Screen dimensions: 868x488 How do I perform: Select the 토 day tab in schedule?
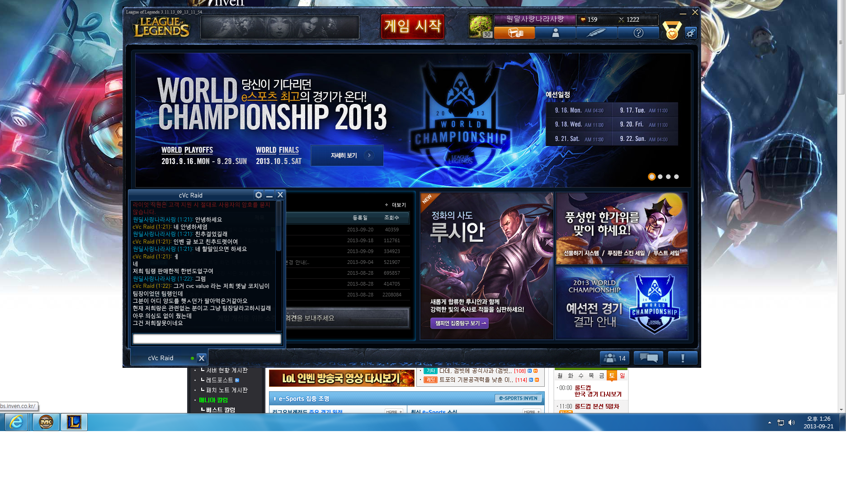612,375
